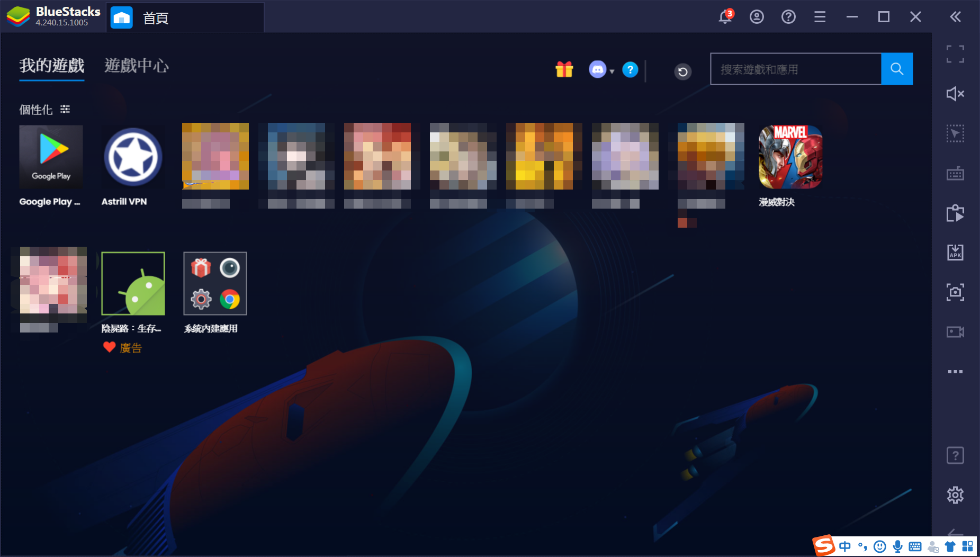Open the 系統內建應用 folder
980x557 pixels.
[x=215, y=284]
